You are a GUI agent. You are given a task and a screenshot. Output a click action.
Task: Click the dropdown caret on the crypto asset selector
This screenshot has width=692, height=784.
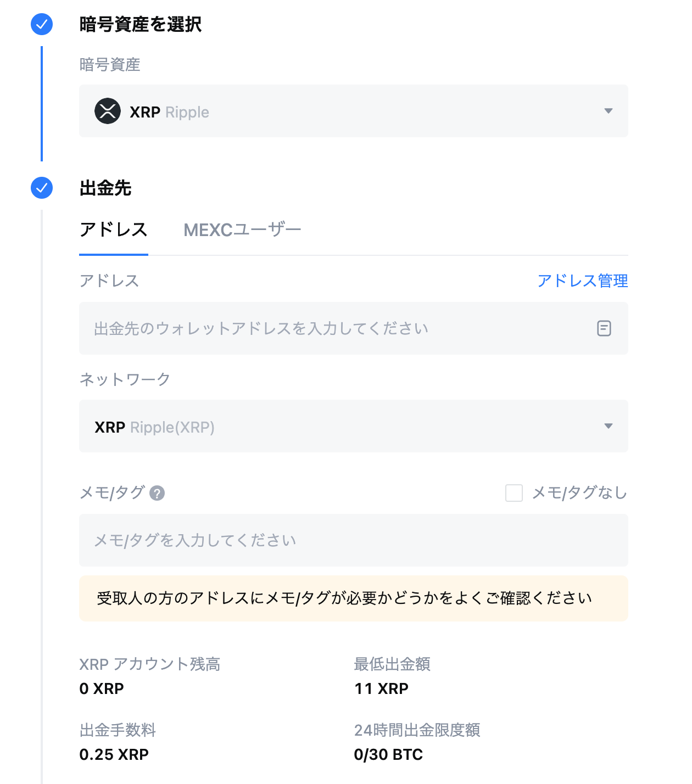[608, 111]
